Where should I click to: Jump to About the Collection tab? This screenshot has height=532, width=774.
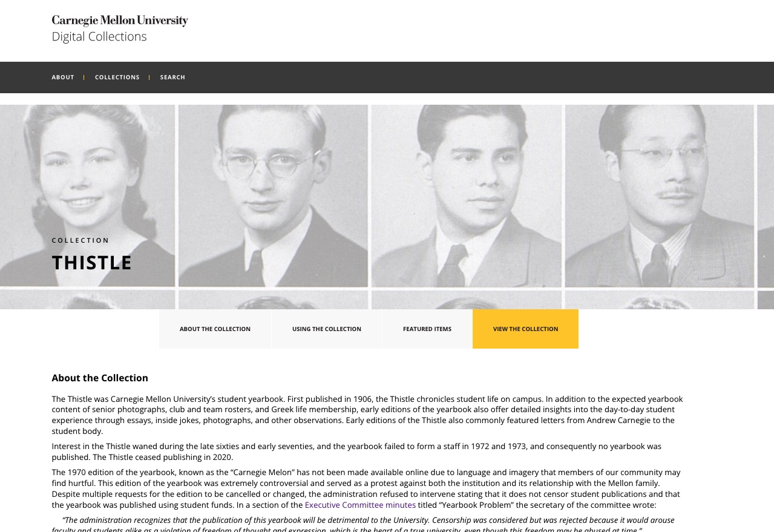click(215, 329)
